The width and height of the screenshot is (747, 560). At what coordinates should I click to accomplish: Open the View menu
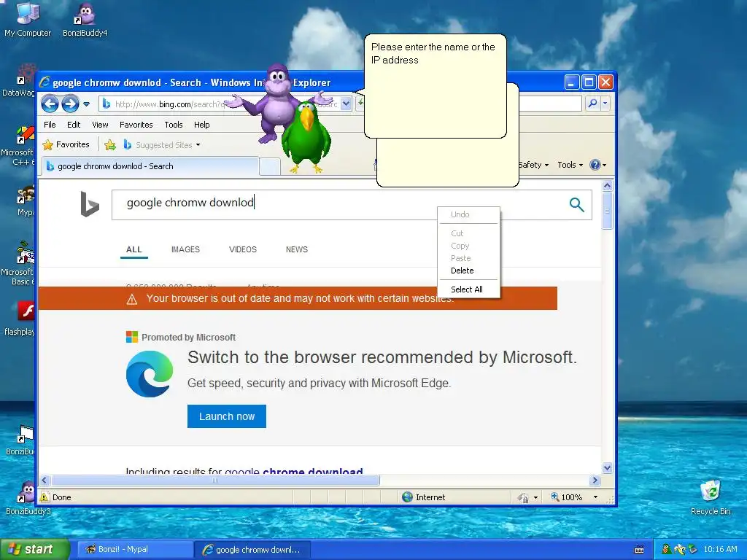tap(100, 125)
